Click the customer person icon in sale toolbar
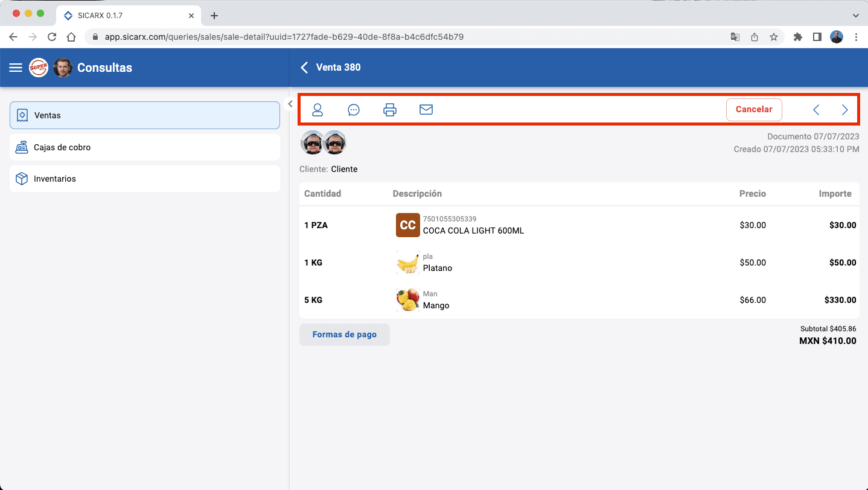The height and width of the screenshot is (490, 868). [318, 110]
